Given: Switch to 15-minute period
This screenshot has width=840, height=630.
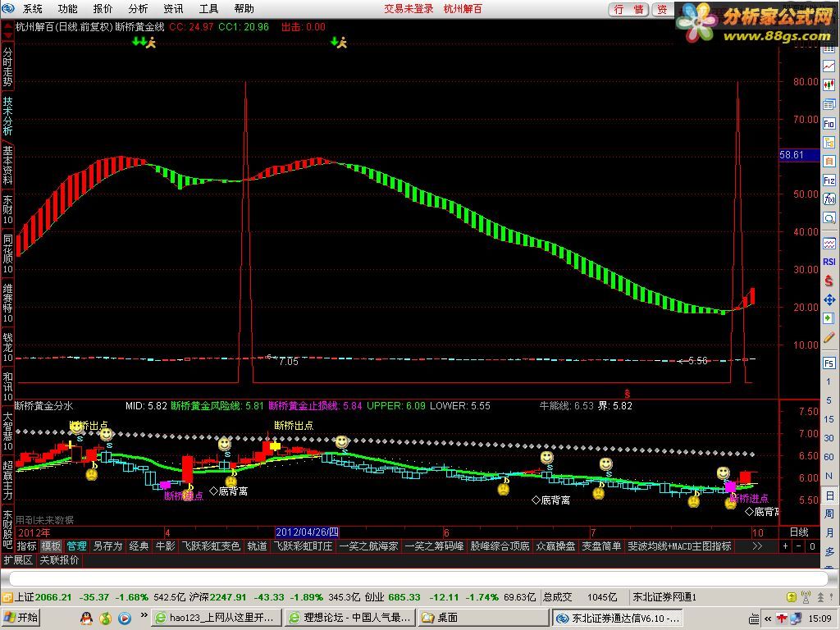Looking at the screenshot, I should tap(829, 419).
